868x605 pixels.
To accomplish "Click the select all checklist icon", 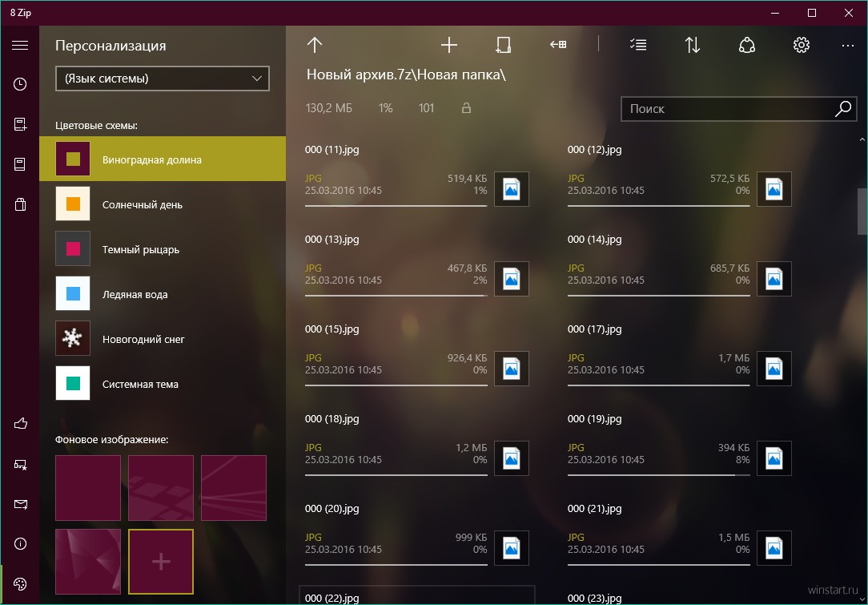I will 638,45.
